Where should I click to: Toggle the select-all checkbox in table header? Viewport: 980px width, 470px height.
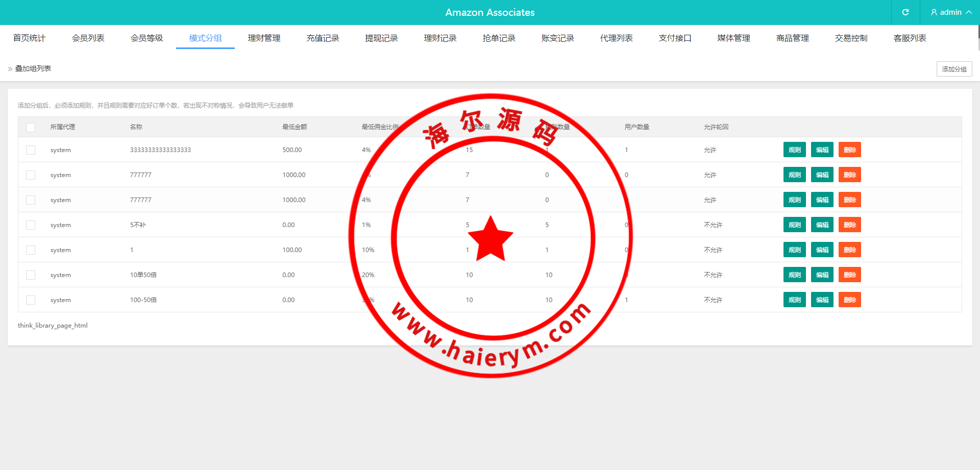(x=31, y=127)
